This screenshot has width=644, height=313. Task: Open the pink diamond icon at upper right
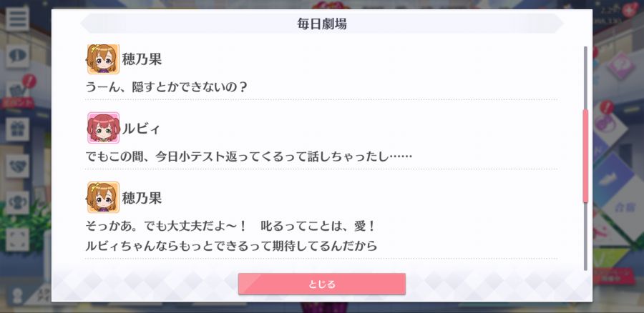(620, 65)
